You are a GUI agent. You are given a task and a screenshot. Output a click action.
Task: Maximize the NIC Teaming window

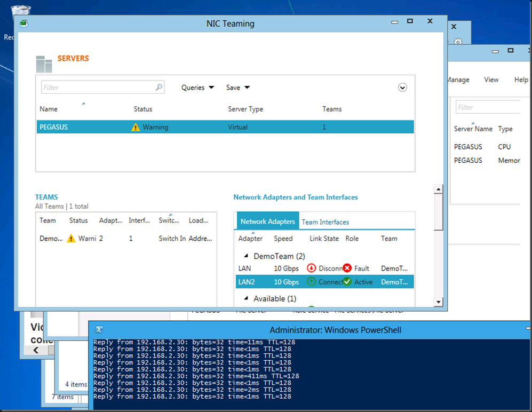410,21
